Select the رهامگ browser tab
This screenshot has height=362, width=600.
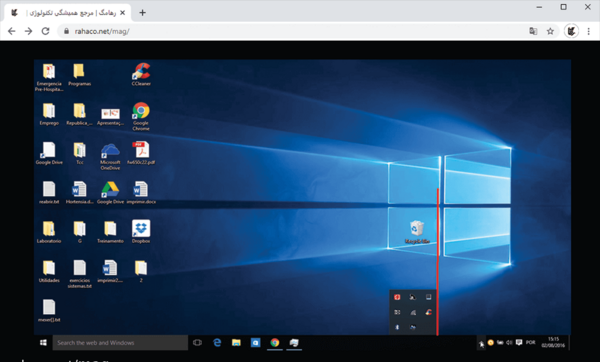coord(67,13)
